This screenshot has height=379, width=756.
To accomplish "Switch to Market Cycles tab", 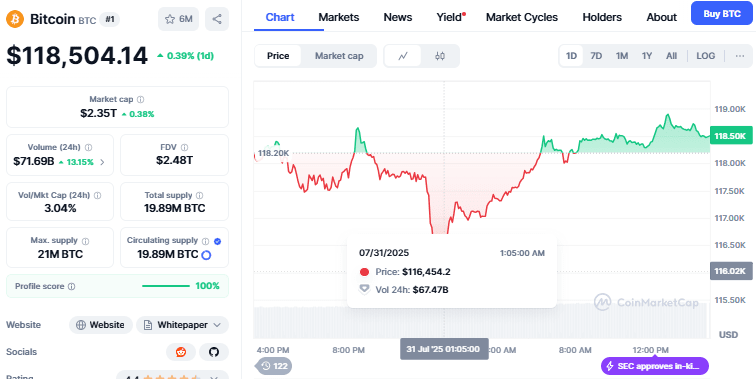I will click(x=522, y=17).
